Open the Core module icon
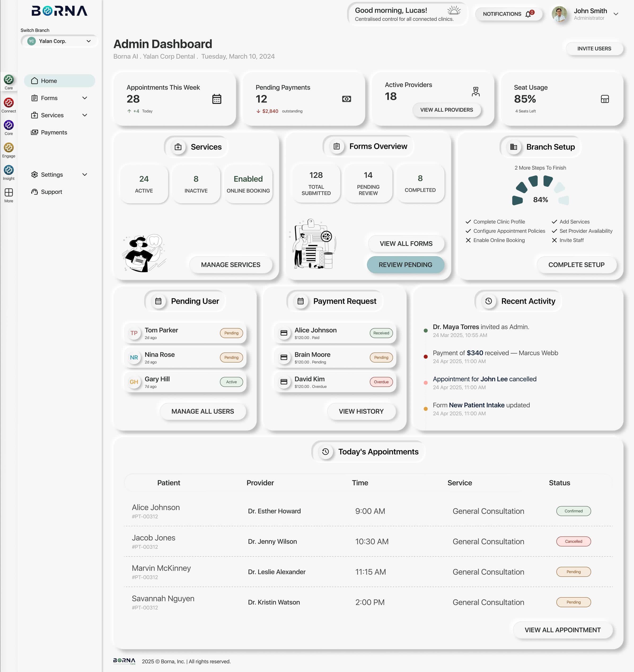 pos(8,125)
